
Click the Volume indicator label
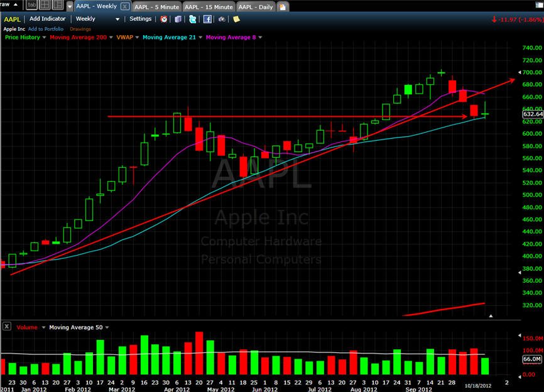point(27,327)
